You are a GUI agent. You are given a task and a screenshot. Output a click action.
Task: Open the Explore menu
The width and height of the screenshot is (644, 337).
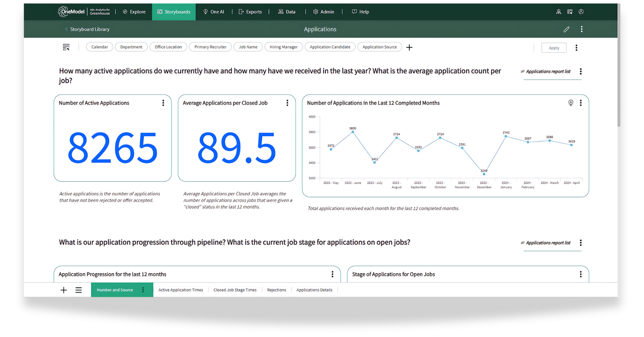tap(134, 12)
